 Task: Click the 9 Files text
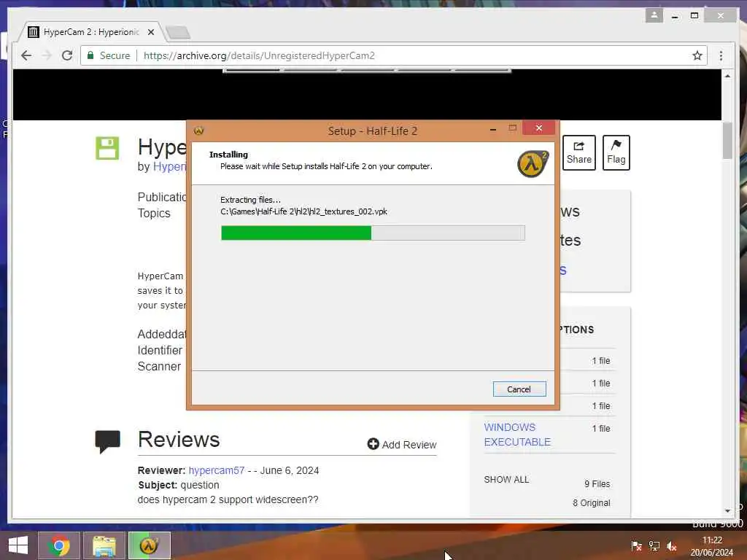(x=597, y=484)
